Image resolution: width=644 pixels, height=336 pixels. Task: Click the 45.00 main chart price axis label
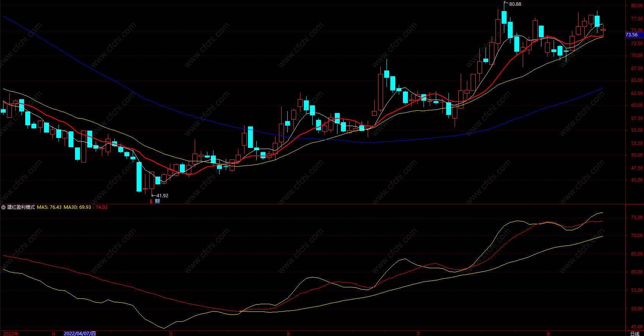pos(637,180)
